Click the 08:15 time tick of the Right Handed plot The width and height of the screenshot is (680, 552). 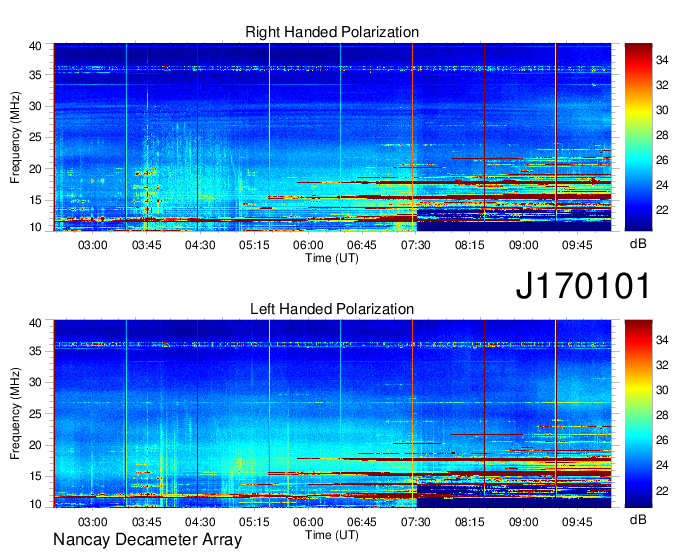(470, 245)
